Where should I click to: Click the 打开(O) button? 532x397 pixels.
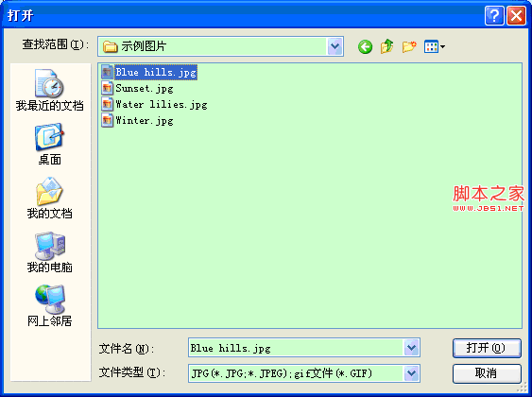tap(487, 348)
